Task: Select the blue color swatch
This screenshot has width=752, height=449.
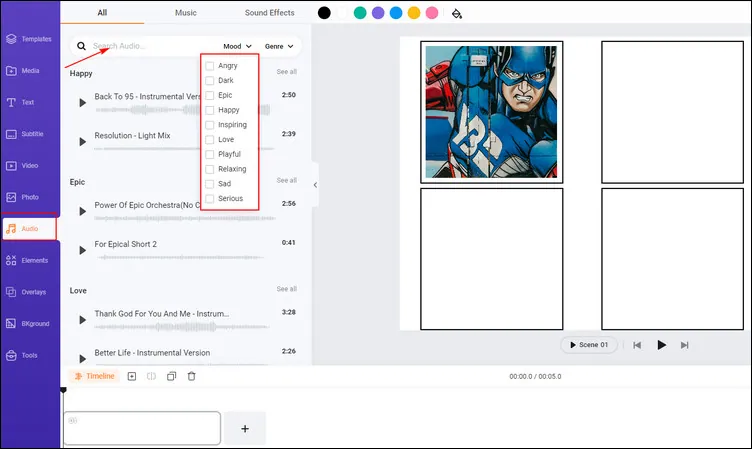Action: 396,13
